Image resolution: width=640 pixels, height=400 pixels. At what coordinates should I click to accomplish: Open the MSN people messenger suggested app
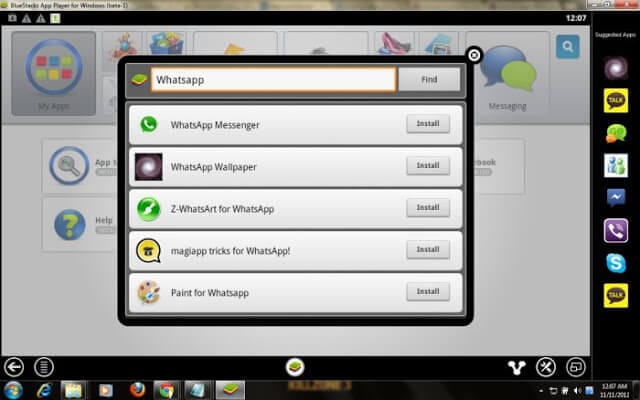point(616,166)
